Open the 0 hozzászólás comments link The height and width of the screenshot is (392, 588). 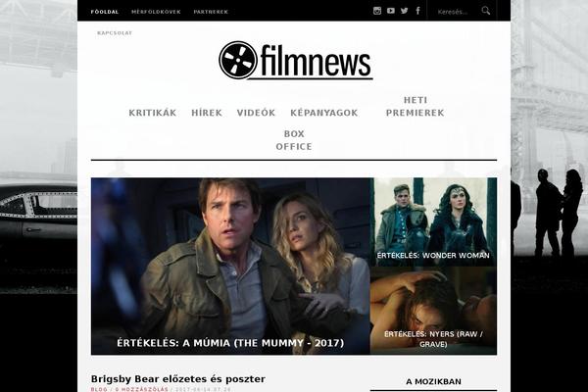[142, 389]
